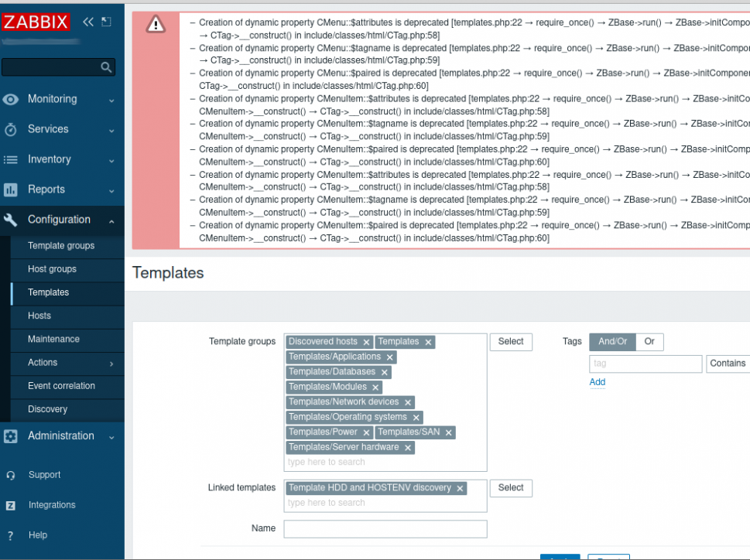Click the sidebar search field
The width and height of the screenshot is (750, 560).
[x=52, y=67]
